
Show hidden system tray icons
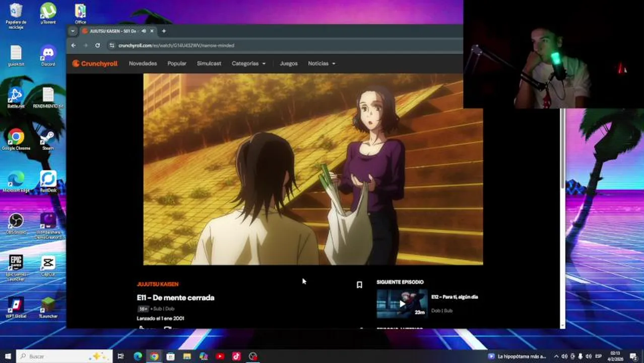click(x=556, y=356)
